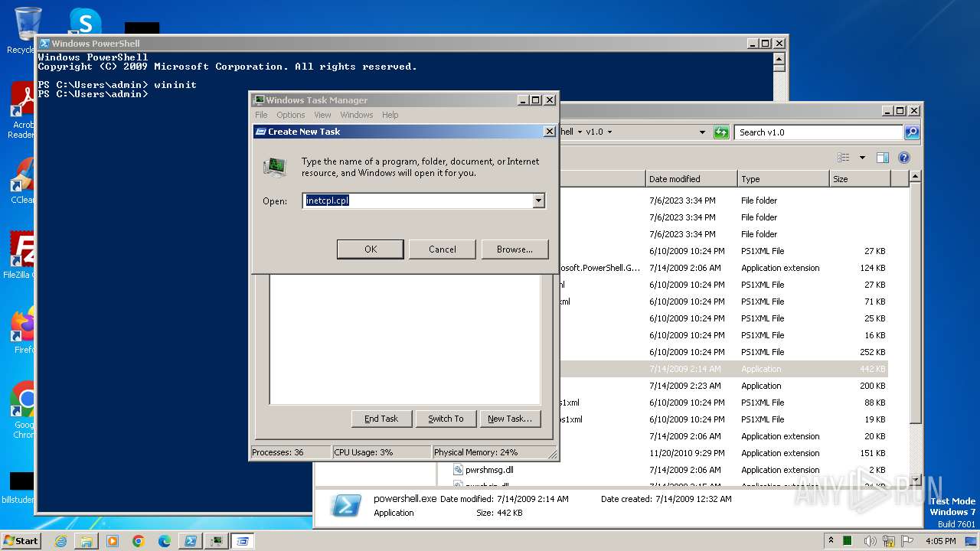This screenshot has width=980, height=551.
Task: Select the Task Manager taskbar button
Action: 217,541
